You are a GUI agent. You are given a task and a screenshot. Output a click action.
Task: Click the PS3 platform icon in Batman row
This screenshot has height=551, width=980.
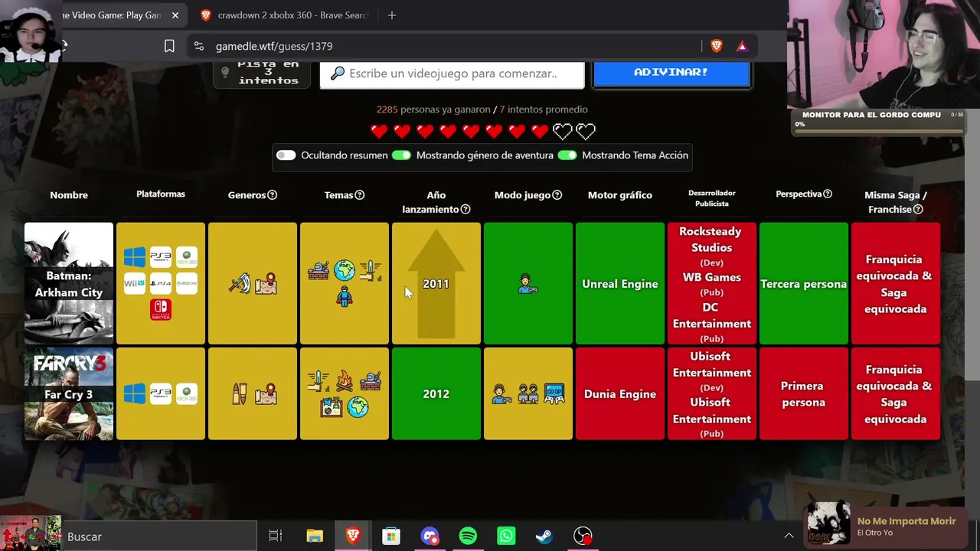click(x=161, y=257)
